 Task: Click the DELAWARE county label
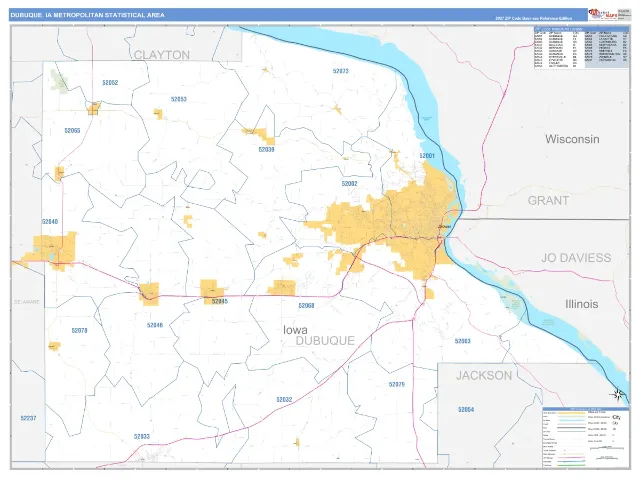point(27,302)
